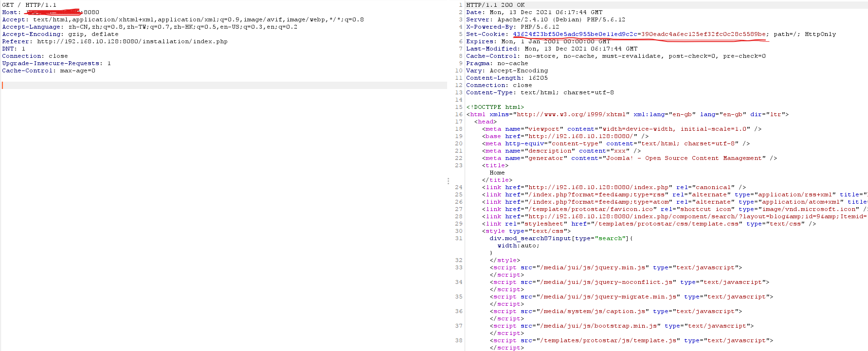Click the link rel canonical line
868x351 pixels.
pos(614,187)
